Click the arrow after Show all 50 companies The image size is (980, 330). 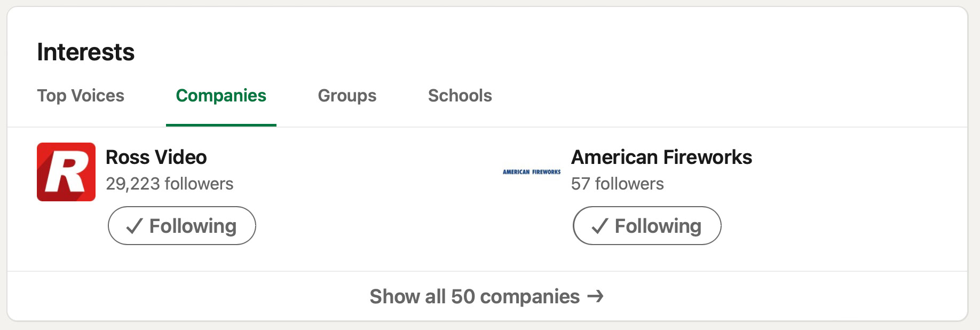click(596, 296)
